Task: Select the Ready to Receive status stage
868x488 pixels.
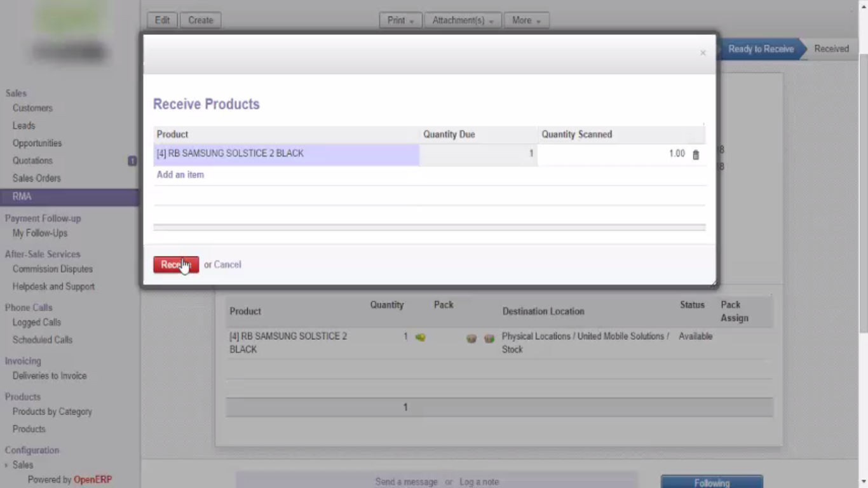Action: point(761,49)
